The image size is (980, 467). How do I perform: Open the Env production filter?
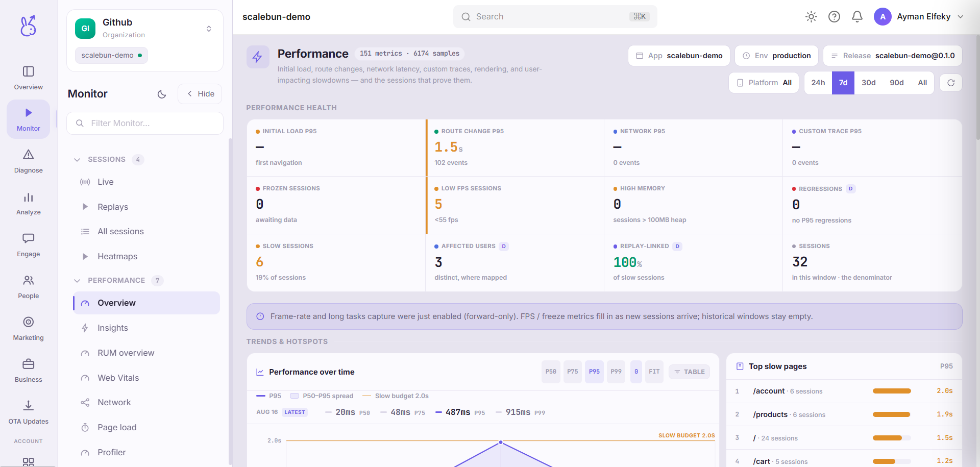(x=776, y=56)
